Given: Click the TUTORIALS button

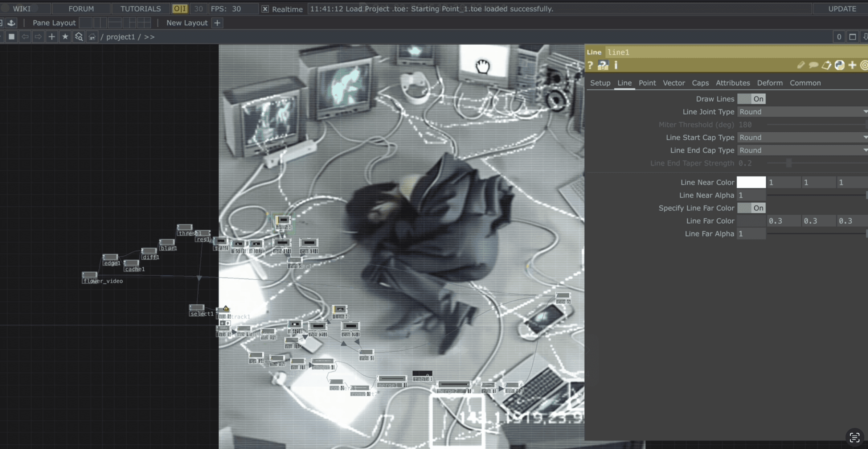Looking at the screenshot, I should (140, 9).
